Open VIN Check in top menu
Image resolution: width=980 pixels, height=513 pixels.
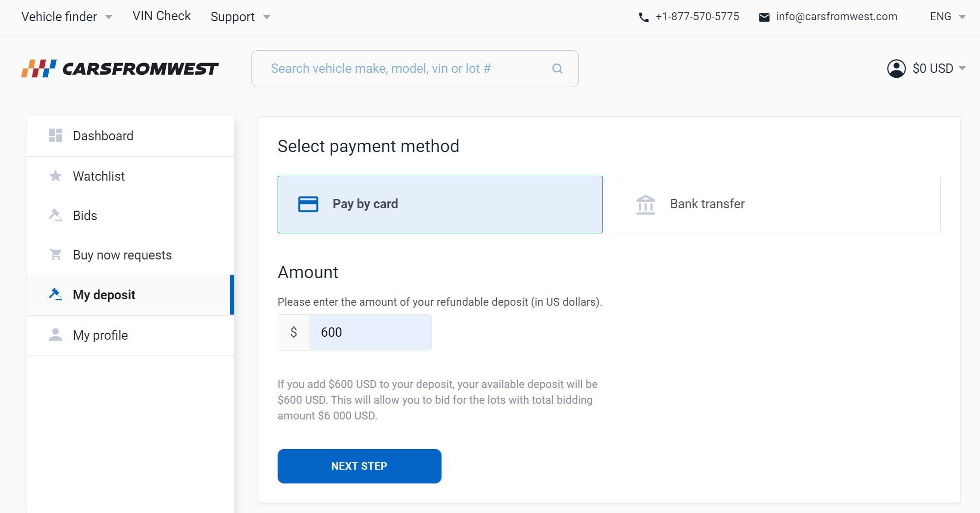pos(161,16)
